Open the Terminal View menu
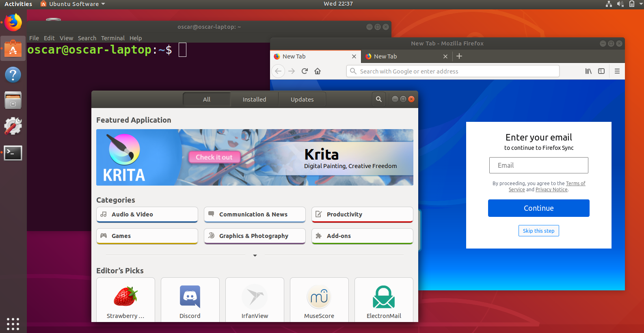The width and height of the screenshot is (644, 333). 67,38
